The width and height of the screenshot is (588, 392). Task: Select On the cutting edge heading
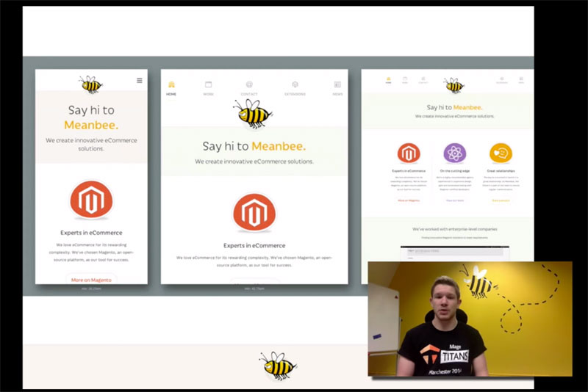[x=454, y=171]
